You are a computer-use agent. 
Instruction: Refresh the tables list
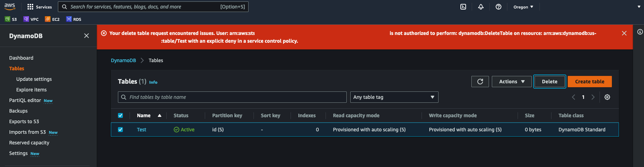point(480,82)
